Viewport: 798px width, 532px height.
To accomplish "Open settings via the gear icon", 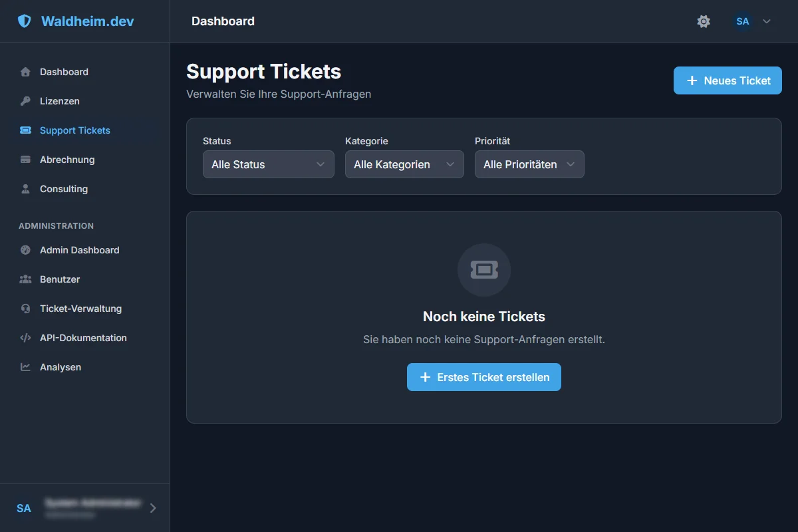I will pos(704,21).
